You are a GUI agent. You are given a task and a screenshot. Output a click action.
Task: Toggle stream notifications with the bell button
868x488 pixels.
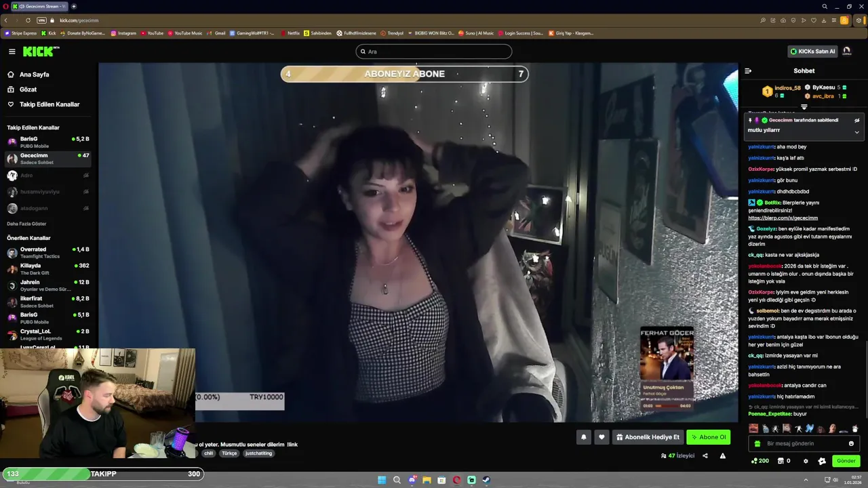click(x=583, y=437)
